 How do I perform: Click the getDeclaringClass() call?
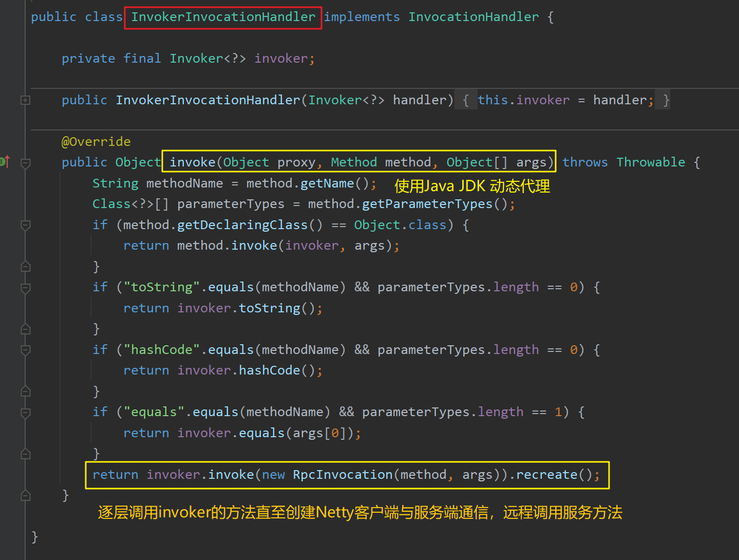[x=250, y=225]
